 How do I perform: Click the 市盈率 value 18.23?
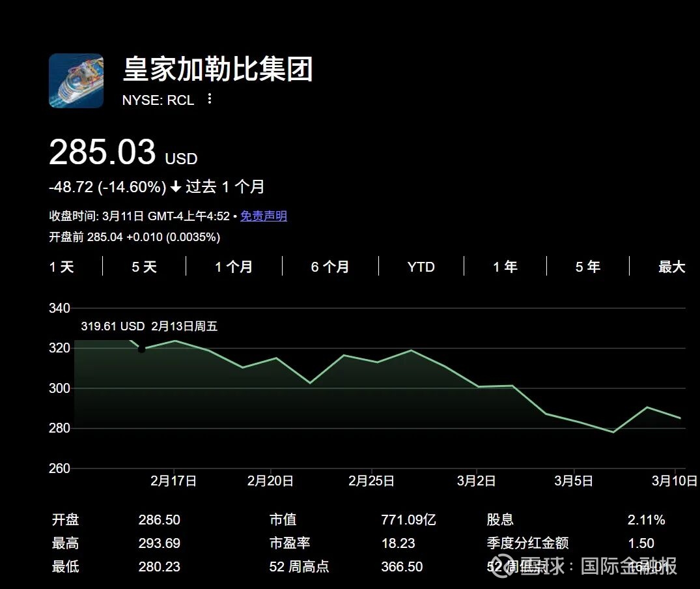point(399,543)
